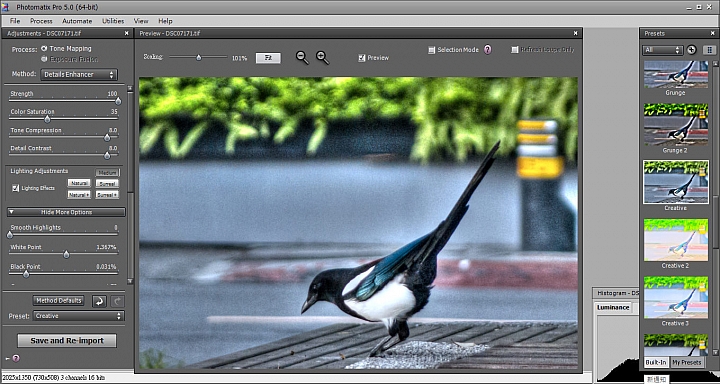Open the Automate menu
Viewport: 720px width, 384px height.
77,21
